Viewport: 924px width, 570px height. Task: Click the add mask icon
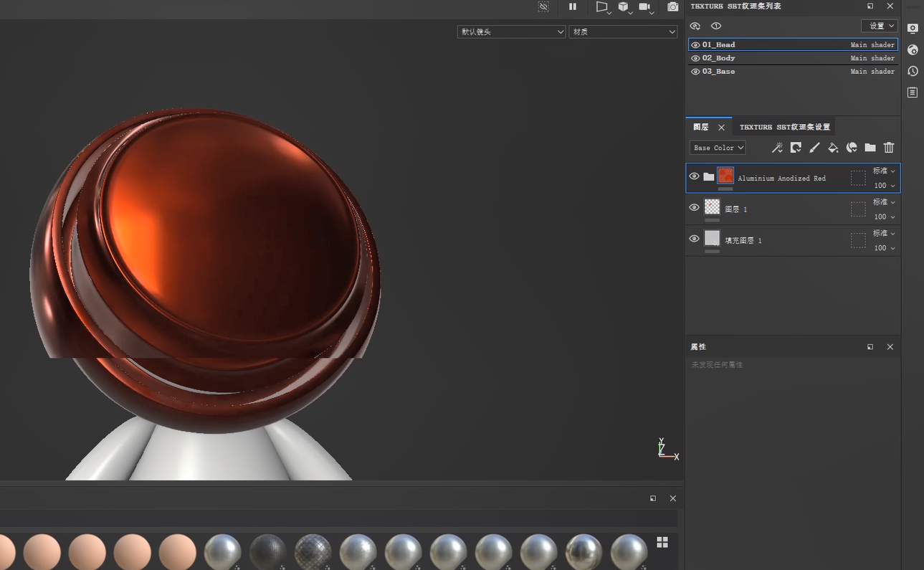click(x=796, y=148)
